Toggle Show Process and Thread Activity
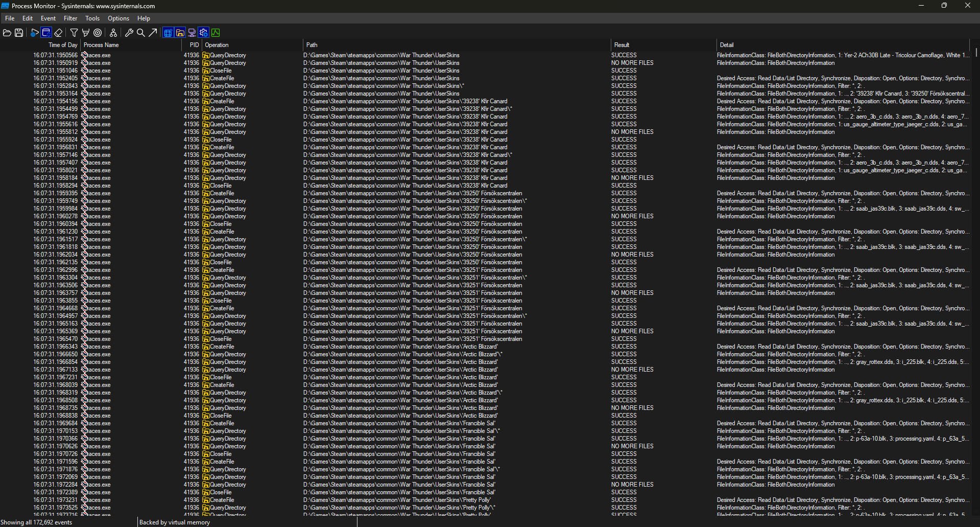 (x=204, y=33)
